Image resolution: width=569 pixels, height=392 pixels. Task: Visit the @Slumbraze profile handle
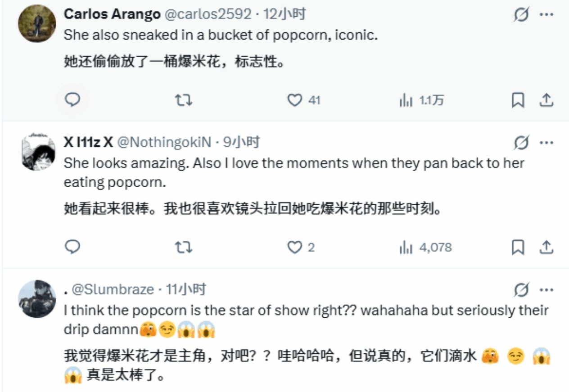click(x=113, y=289)
